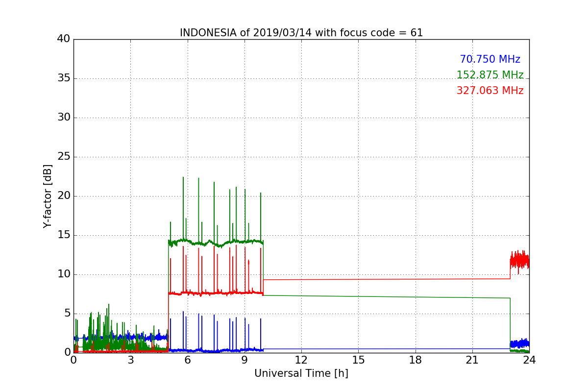Click the y-axis tick label 15
588x392 pixels.
pyautogui.click(x=64, y=235)
